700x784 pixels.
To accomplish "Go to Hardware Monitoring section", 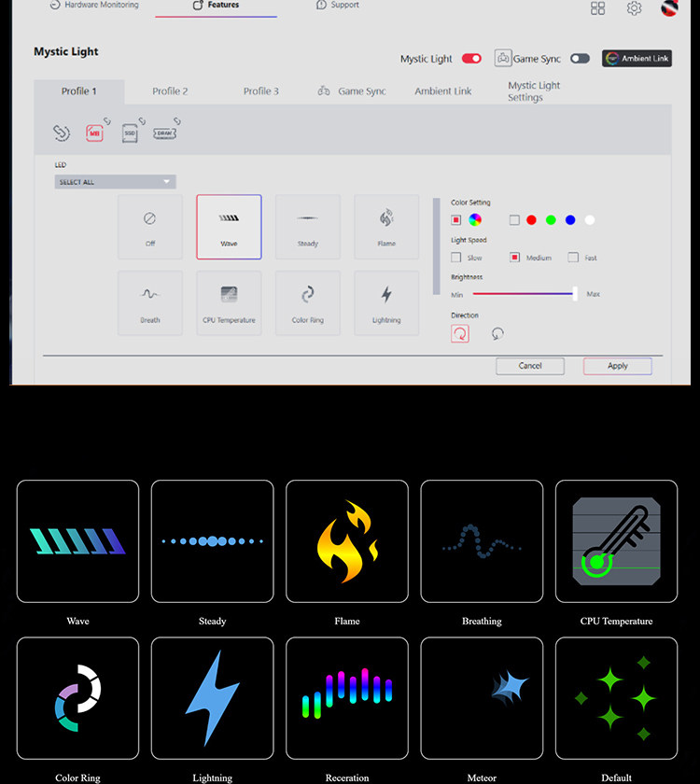I will click(x=94, y=5).
